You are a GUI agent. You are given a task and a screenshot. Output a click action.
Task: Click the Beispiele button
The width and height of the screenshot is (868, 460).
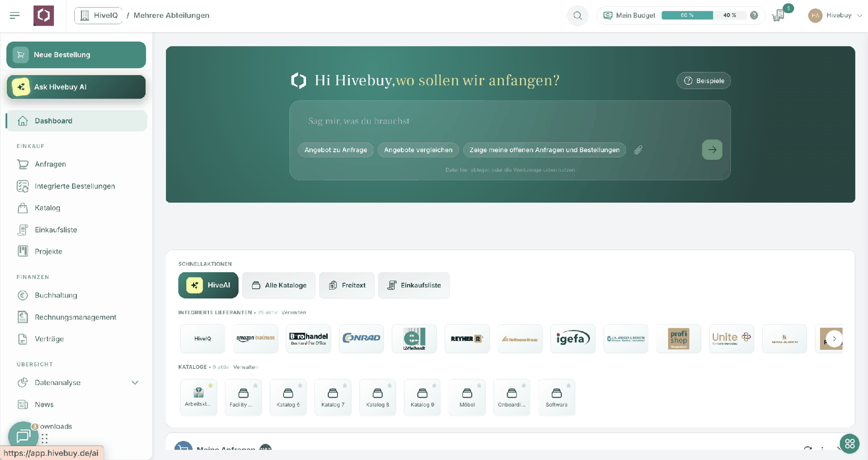click(x=704, y=81)
